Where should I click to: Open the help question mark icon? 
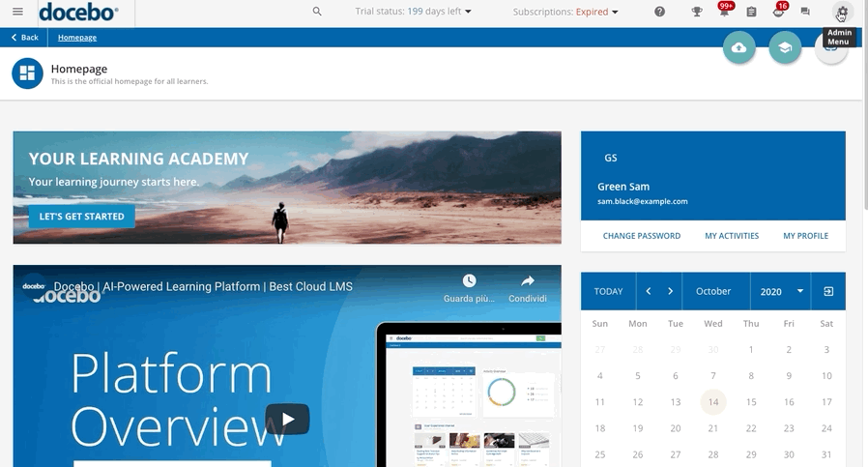coord(659,12)
